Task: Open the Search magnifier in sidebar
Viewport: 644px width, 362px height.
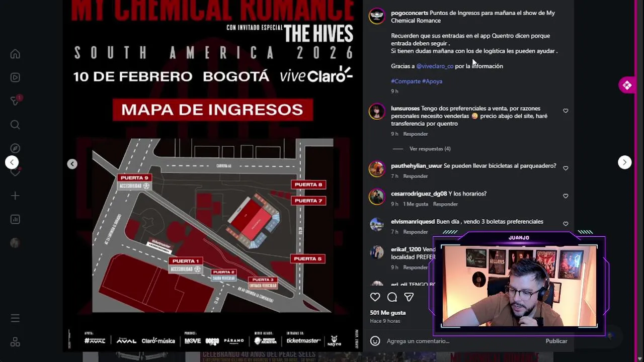Action: [x=15, y=125]
